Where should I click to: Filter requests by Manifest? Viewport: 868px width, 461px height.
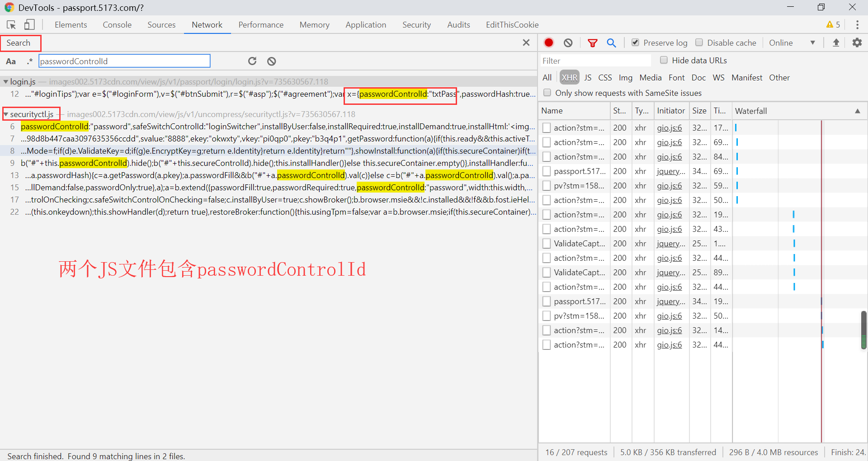point(747,78)
